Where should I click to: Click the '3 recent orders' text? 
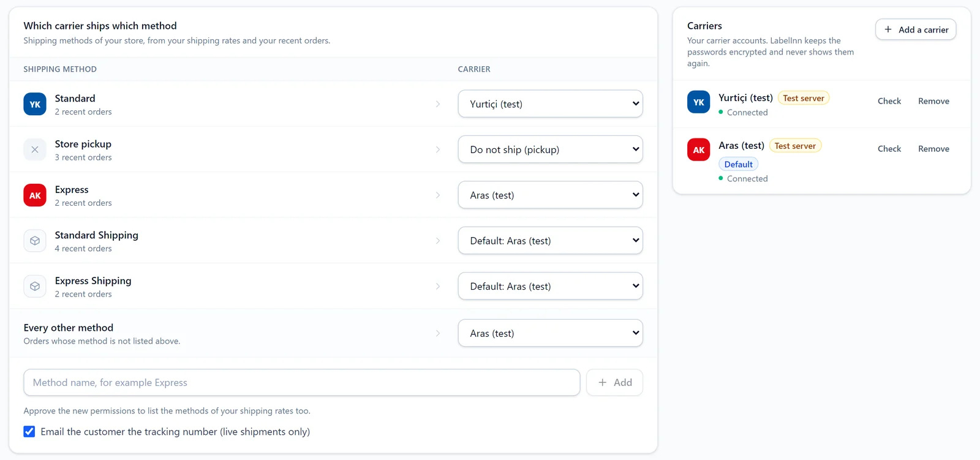(83, 157)
